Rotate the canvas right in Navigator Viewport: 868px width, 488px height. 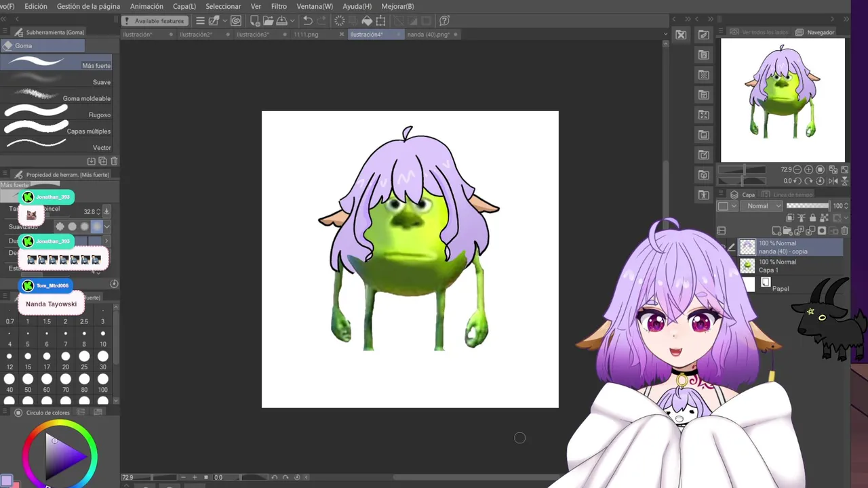808,181
